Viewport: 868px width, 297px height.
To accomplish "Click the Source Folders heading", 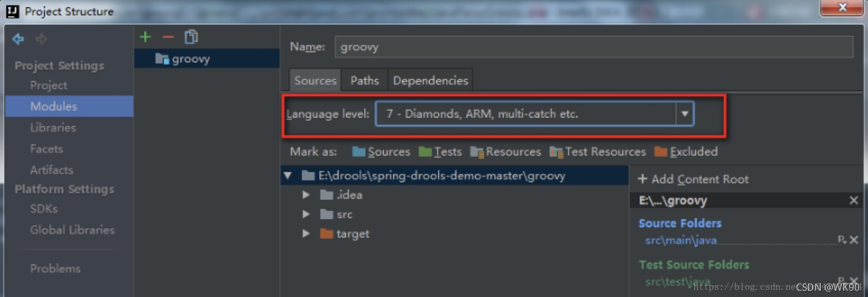I will tap(680, 223).
